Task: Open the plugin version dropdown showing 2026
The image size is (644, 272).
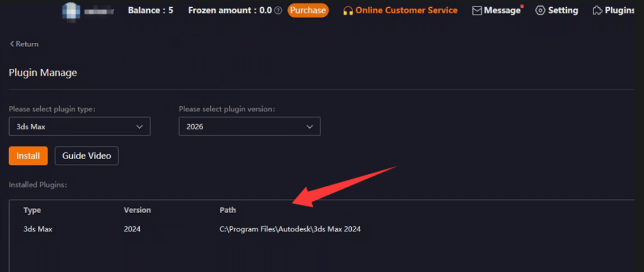Action: click(x=250, y=127)
